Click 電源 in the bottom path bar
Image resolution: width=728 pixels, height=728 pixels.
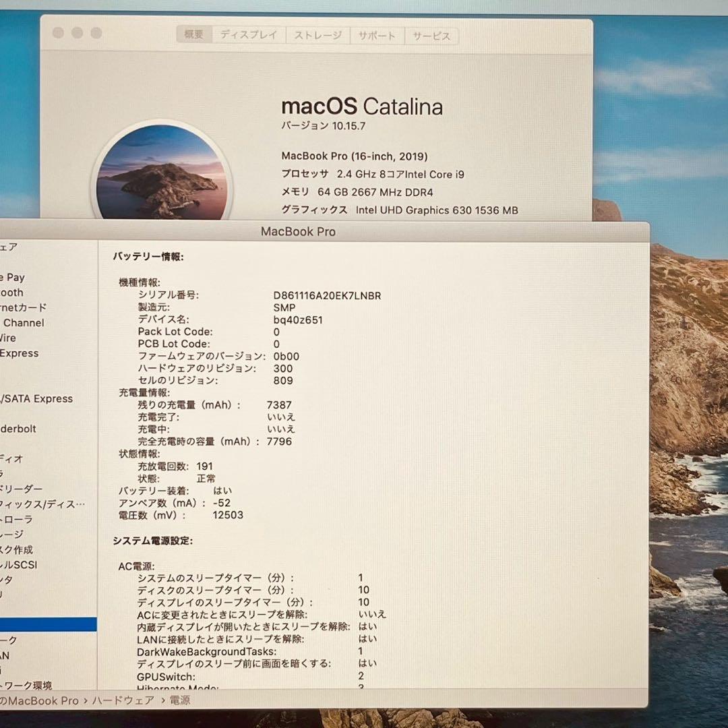(x=180, y=700)
